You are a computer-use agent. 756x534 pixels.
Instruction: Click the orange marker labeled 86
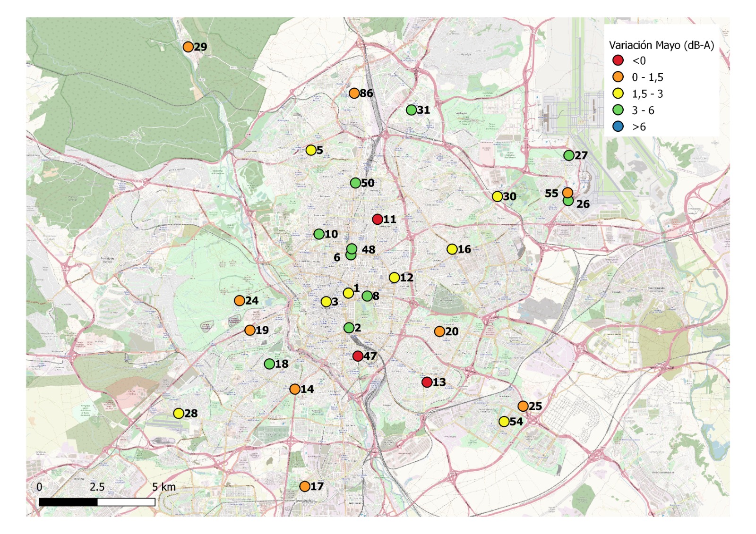354,93
